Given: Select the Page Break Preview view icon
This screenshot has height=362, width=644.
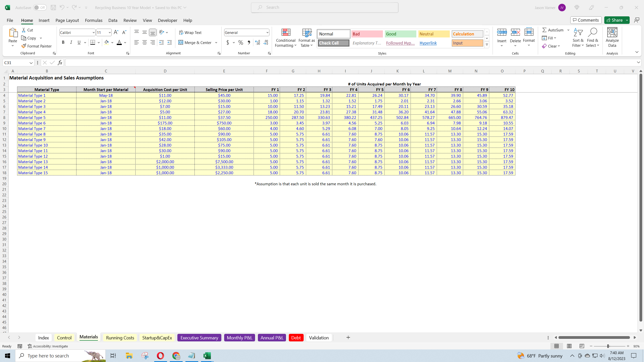Looking at the screenshot, I should click(582, 346).
